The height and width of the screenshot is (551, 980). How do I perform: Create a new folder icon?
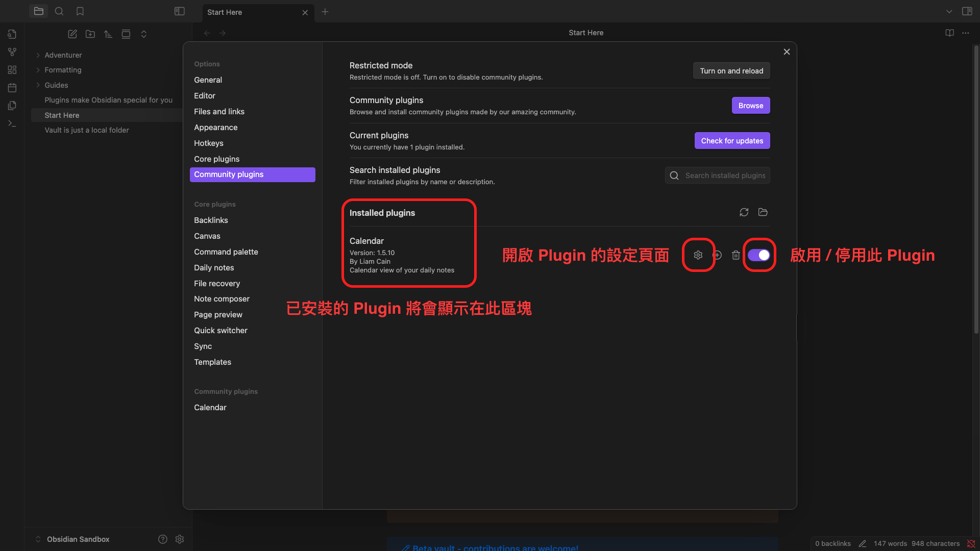click(x=90, y=34)
